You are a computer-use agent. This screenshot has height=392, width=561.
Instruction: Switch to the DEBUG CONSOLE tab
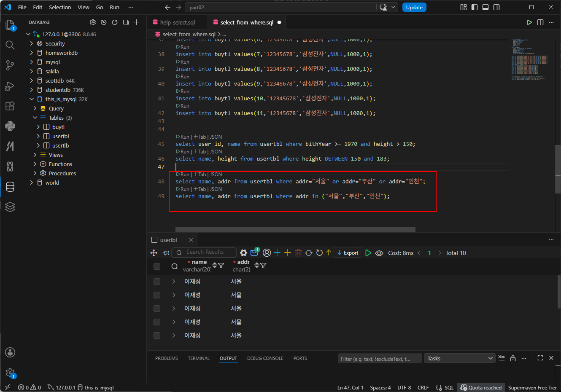pos(265,358)
